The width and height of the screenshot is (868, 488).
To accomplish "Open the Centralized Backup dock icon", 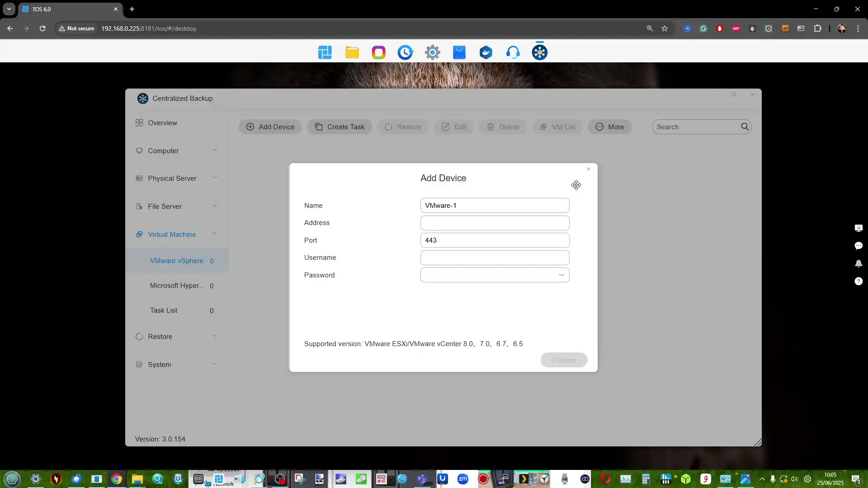I will point(539,52).
